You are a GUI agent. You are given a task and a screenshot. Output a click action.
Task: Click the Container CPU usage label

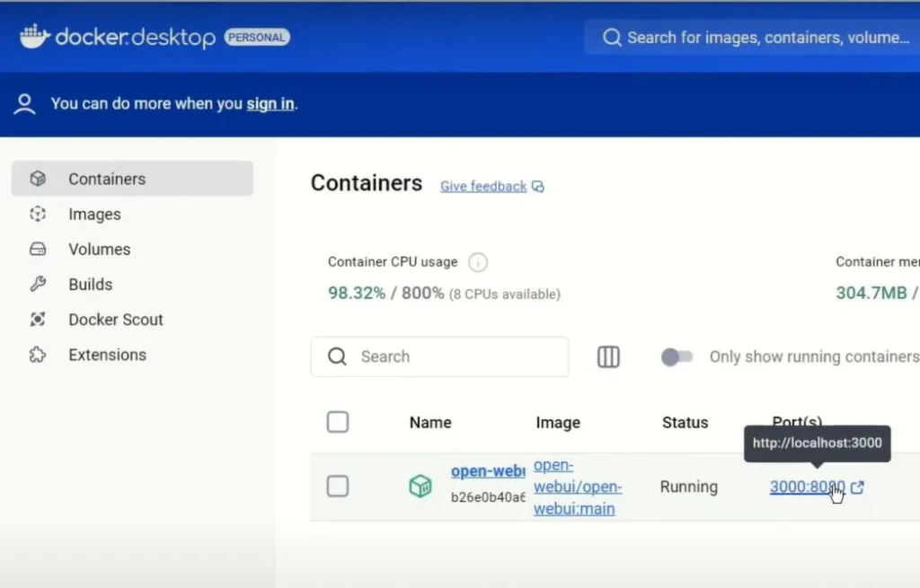(393, 262)
